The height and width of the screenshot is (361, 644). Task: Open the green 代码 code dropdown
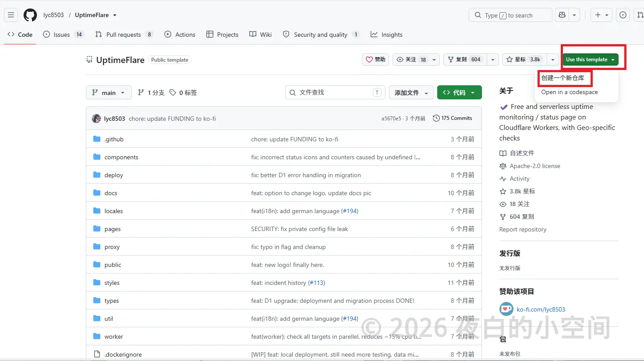[x=459, y=92]
